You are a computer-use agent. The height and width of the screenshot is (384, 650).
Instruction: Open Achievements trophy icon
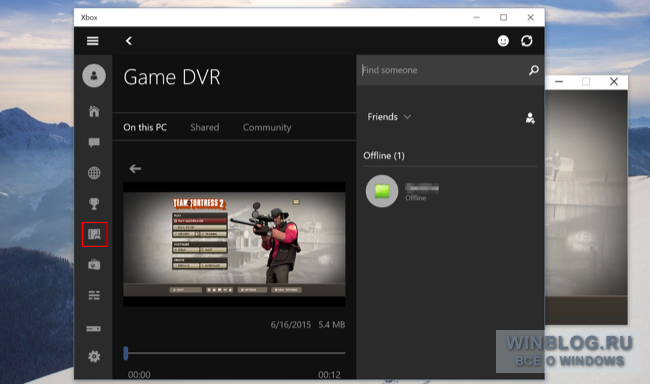(94, 204)
